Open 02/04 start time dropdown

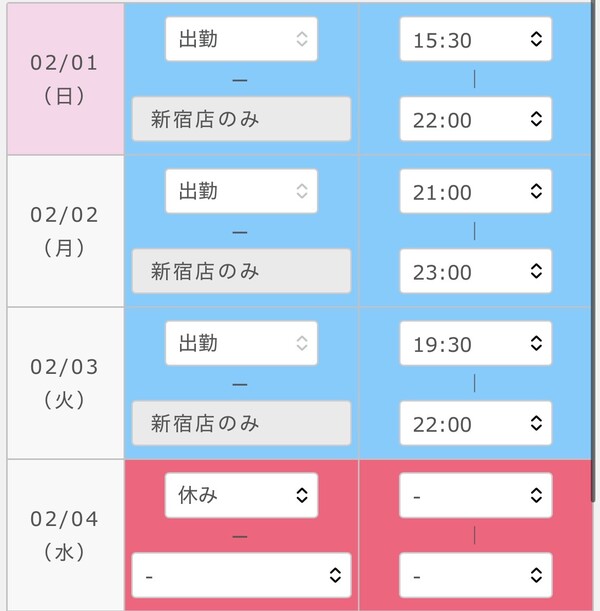coord(475,495)
